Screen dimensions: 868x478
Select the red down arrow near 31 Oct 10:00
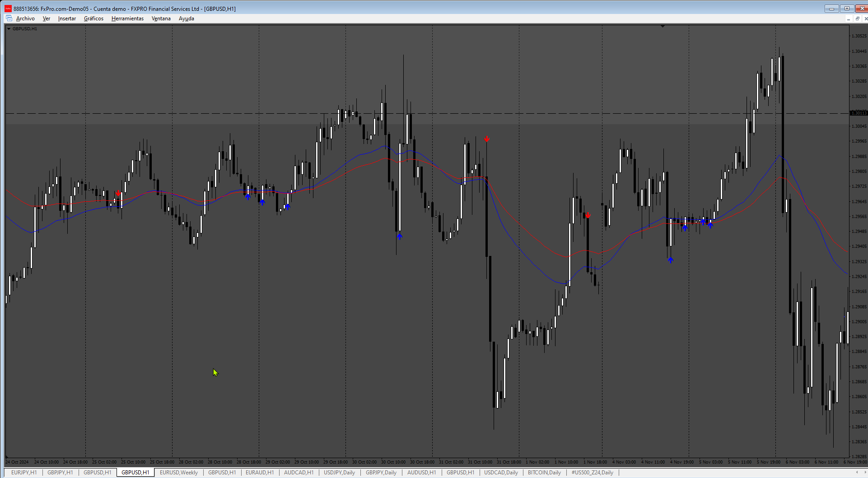coord(486,139)
